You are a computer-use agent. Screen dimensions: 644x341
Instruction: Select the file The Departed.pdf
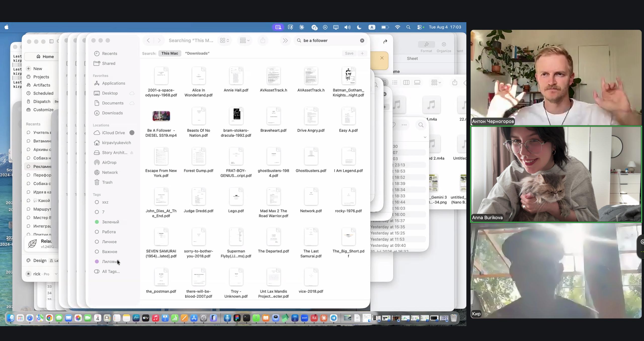273,241
